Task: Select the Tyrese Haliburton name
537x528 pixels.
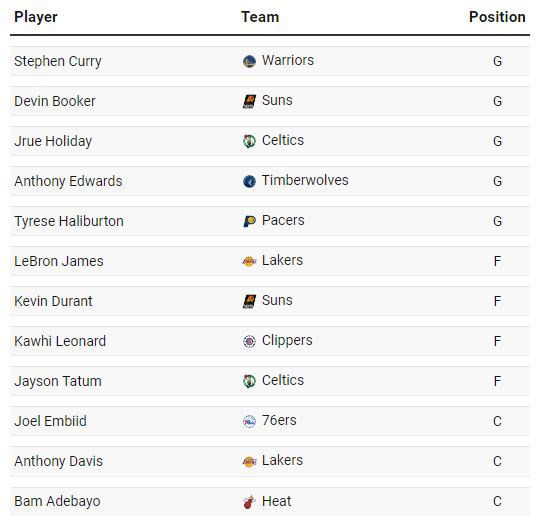Action: (x=69, y=221)
